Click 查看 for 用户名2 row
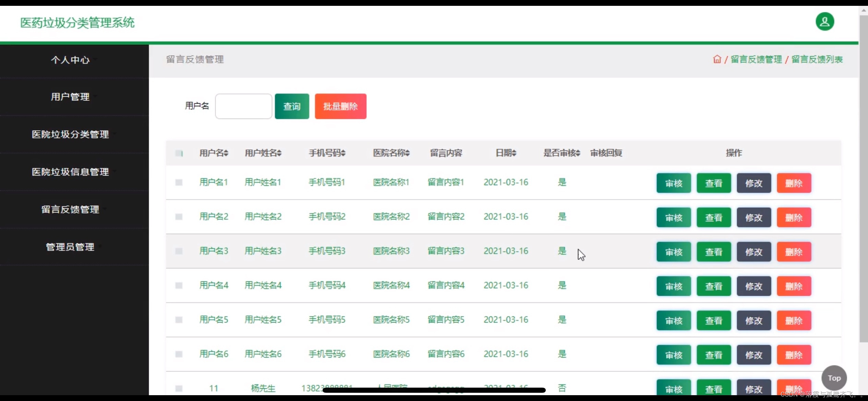 coord(714,217)
